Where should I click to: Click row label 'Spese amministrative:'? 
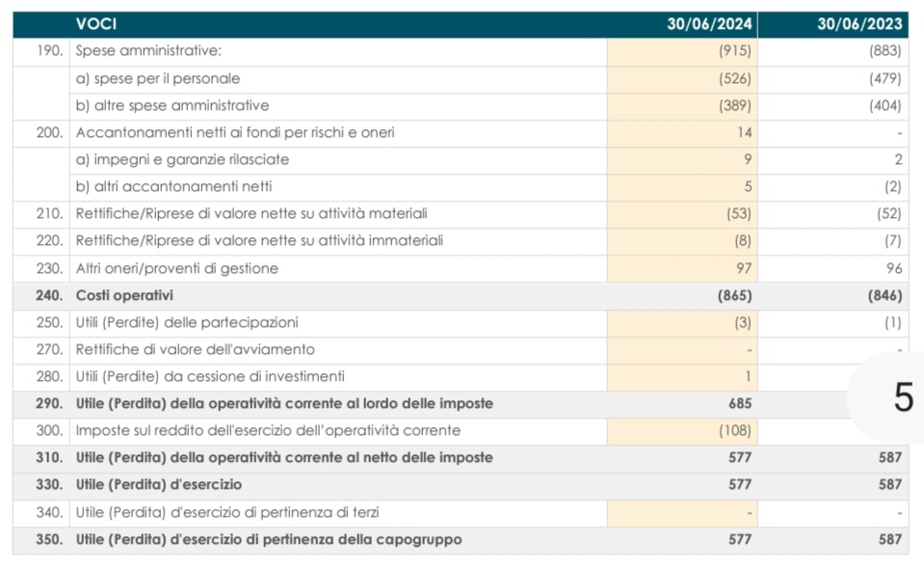coord(148,51)
